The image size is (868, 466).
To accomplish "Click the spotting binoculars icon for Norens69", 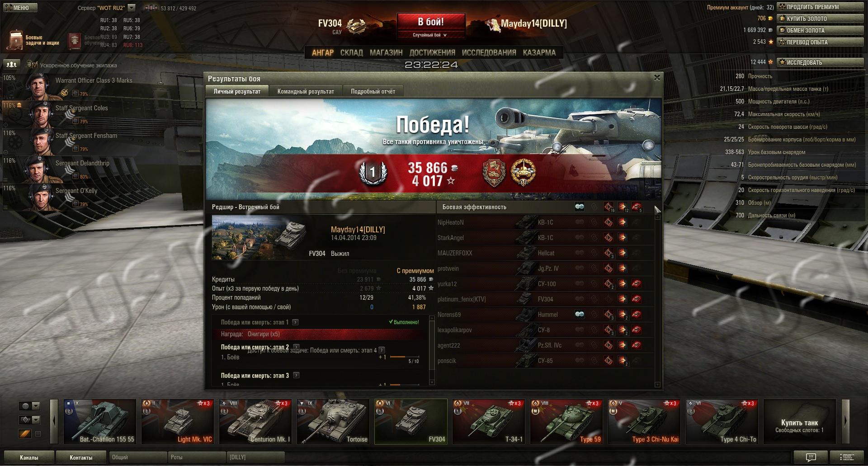I will tap(580, 314).
